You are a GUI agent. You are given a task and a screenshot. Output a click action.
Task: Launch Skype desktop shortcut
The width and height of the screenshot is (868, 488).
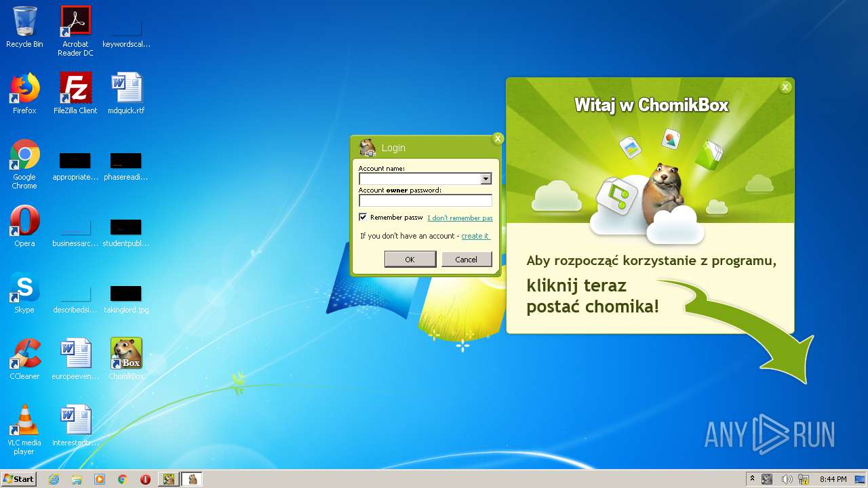[24, 293]
